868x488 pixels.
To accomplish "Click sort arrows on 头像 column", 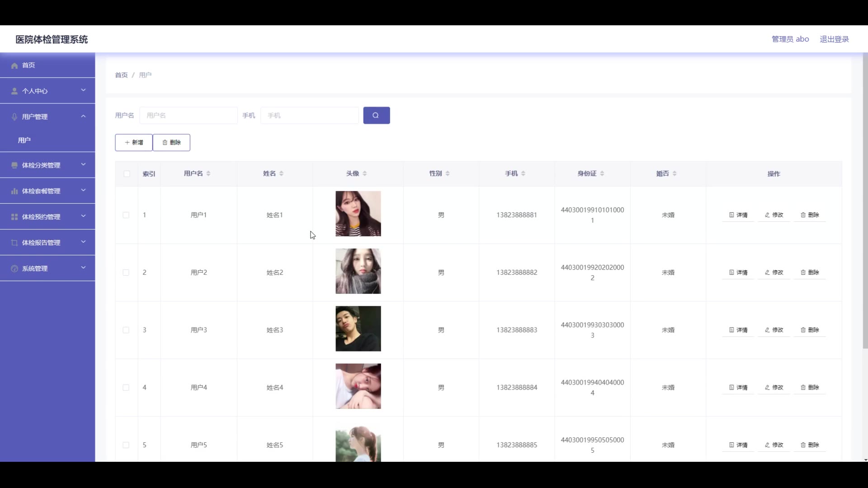I will (365, 174).
